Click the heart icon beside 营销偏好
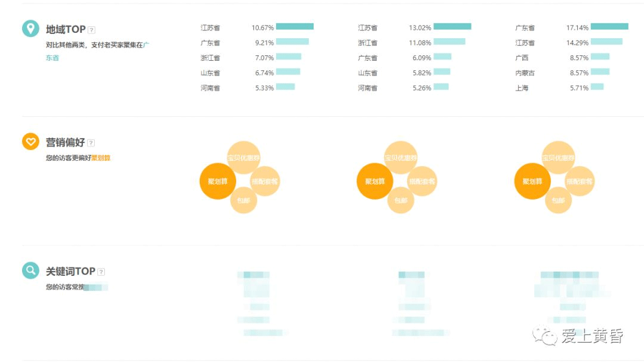Viewport: 644px width, 364px height. coord(30,142)
